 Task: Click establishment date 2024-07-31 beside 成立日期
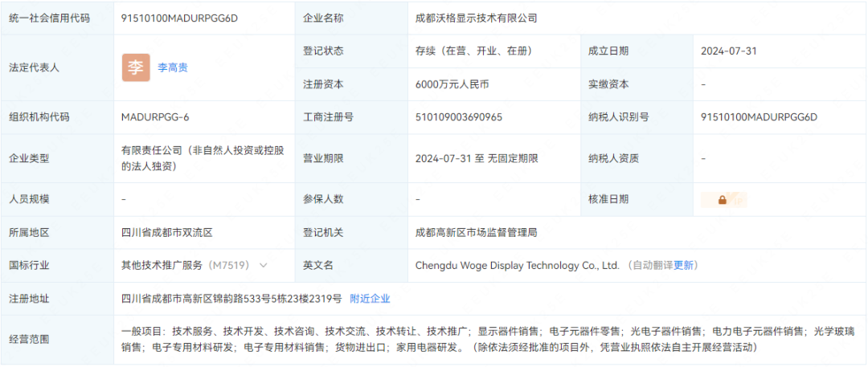coord(728,51)
